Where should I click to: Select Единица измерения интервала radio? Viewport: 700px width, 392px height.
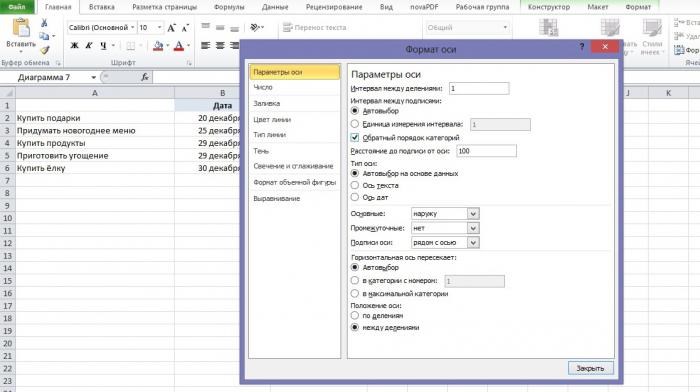(355, 124)
